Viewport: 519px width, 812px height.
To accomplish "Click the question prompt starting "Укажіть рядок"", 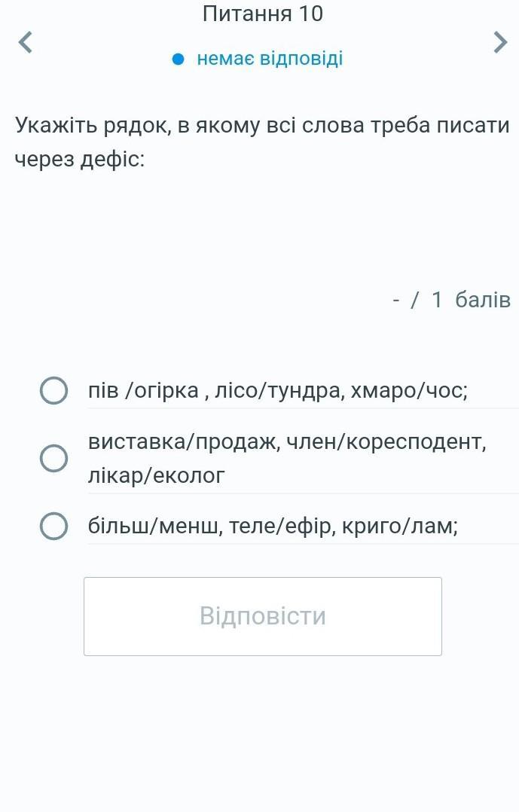I will [262, 142].
